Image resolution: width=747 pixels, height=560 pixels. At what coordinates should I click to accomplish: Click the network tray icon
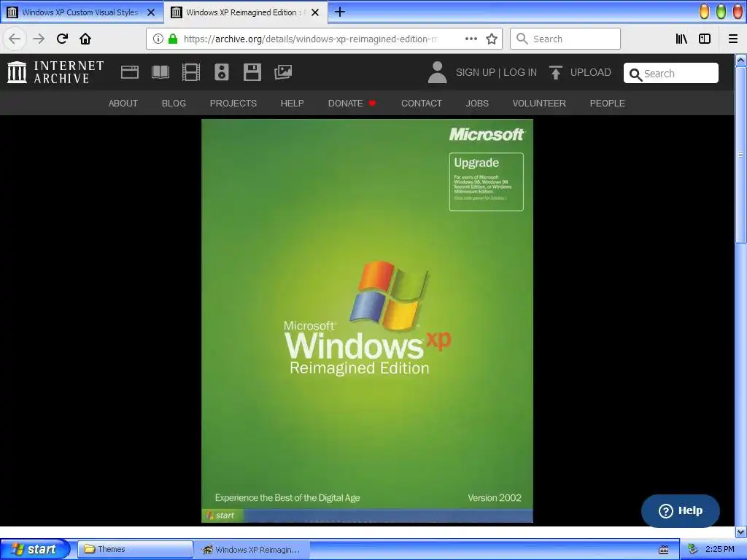click(x=692, y=549)
